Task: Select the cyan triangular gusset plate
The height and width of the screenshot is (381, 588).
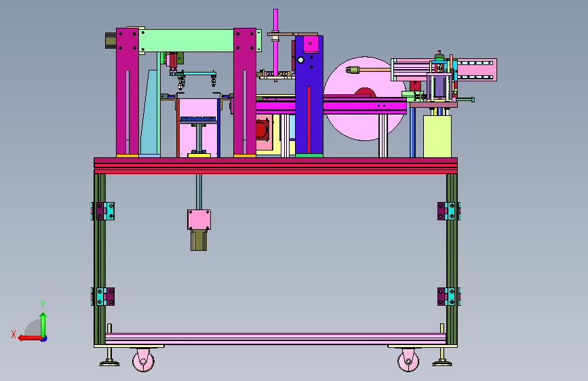Action: (149, 112)
